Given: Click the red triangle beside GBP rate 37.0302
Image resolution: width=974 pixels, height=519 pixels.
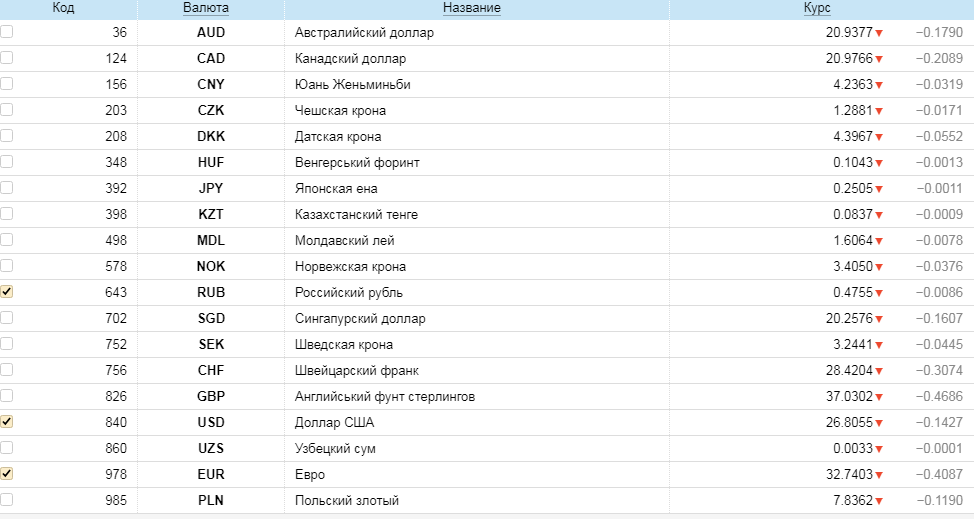Looking at the screenshot, I should point(879,397).
